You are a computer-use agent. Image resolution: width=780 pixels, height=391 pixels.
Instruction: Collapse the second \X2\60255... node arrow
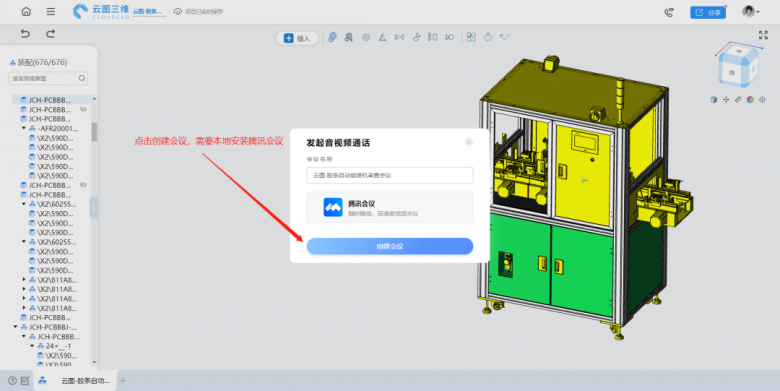pyautogui.click(x=23, y=242)
